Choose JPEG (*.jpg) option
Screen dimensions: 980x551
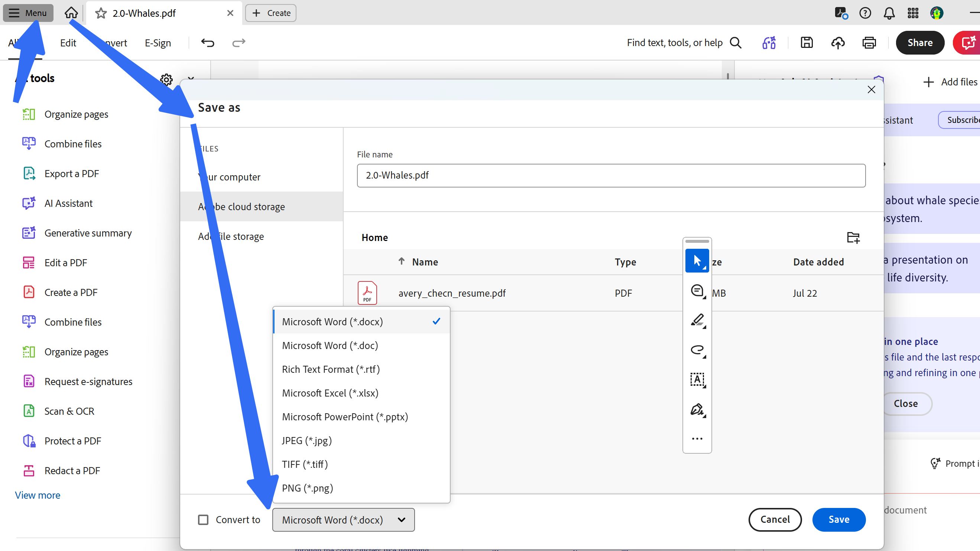tap(361, 440)
